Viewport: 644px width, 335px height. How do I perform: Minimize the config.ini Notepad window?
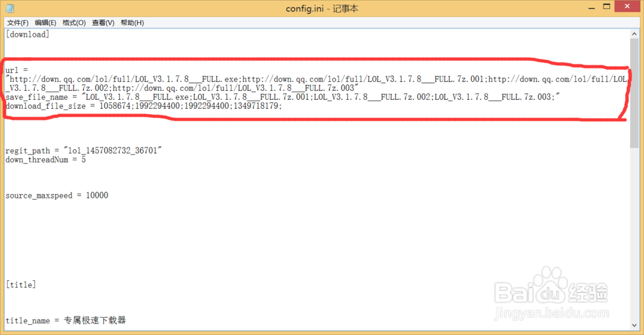coord(591,7)
